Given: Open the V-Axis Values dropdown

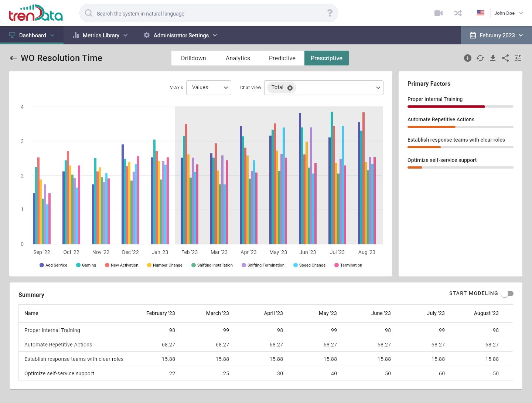Looking at the screenshot, I should 209,88.
